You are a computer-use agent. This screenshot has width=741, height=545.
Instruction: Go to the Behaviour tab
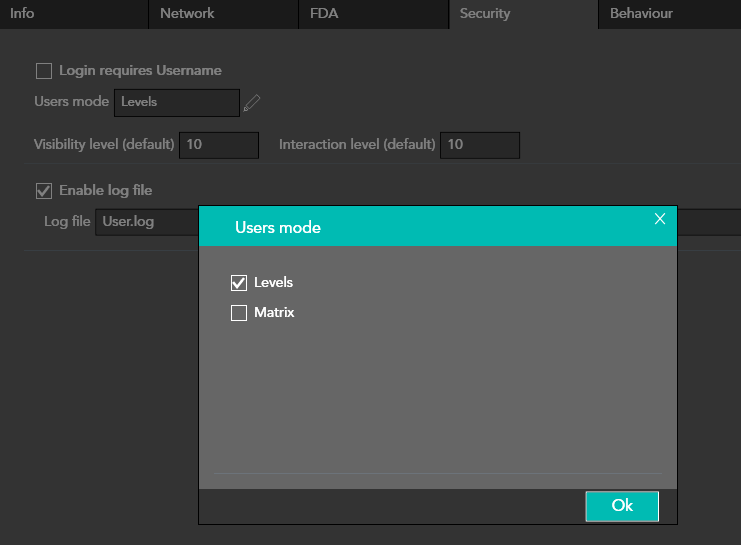click(641, 14)
